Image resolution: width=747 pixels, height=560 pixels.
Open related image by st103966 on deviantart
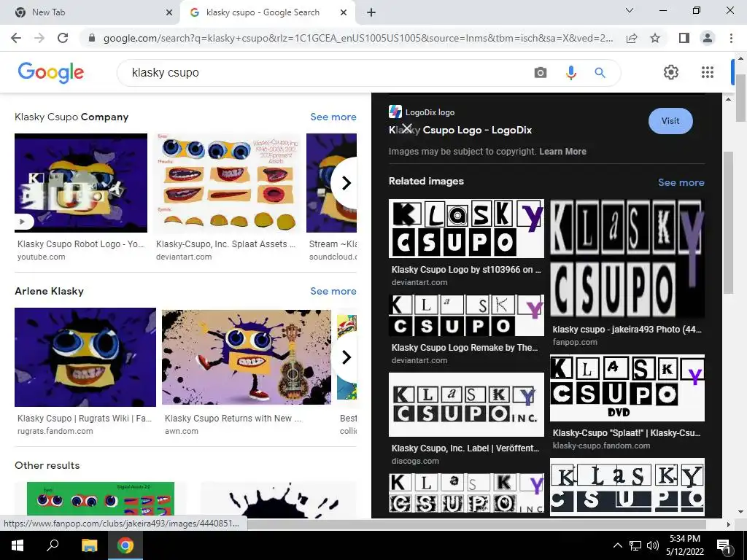tap(466, 228)
